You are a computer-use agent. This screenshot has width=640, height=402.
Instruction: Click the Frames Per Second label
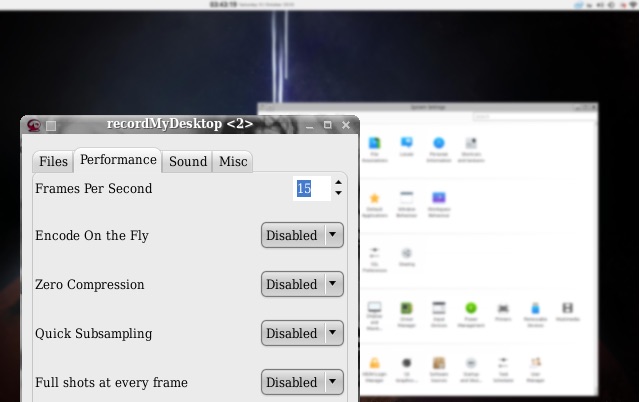(x=93, y=188)
